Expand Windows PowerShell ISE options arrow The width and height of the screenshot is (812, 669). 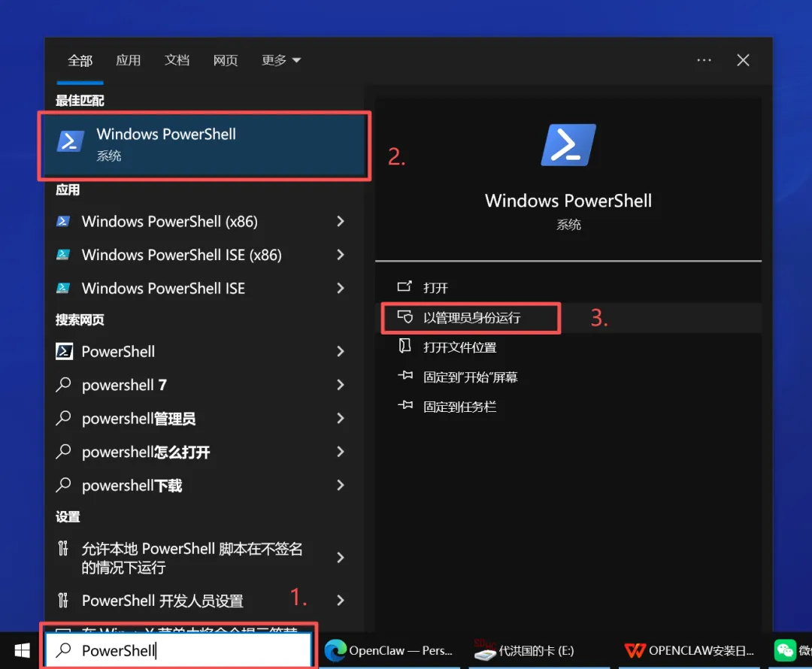point(341,289)
